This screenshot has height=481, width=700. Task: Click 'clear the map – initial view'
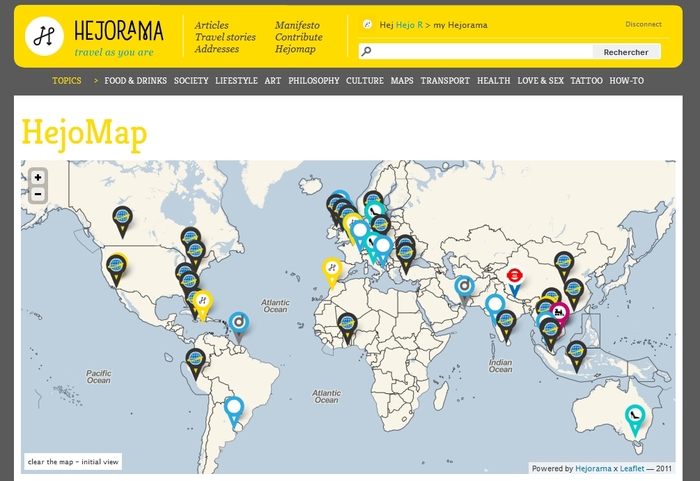(x=73, y=462)
